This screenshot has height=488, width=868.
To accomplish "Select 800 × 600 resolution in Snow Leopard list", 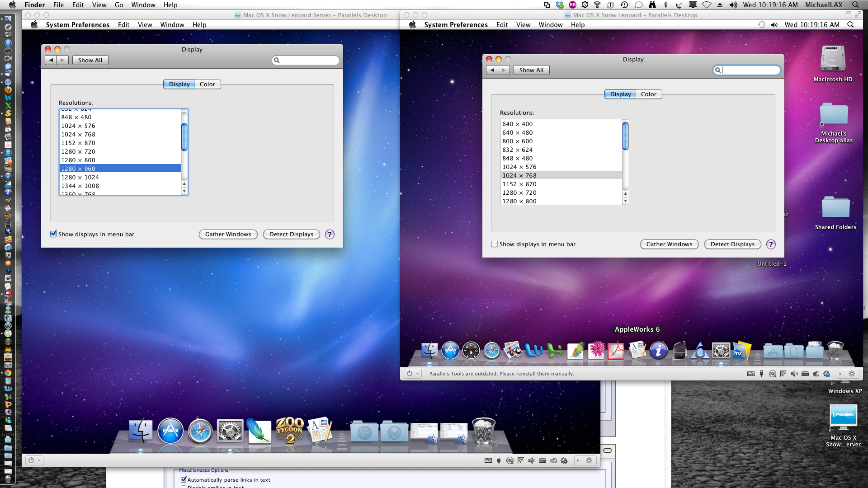I will [561, 141].
